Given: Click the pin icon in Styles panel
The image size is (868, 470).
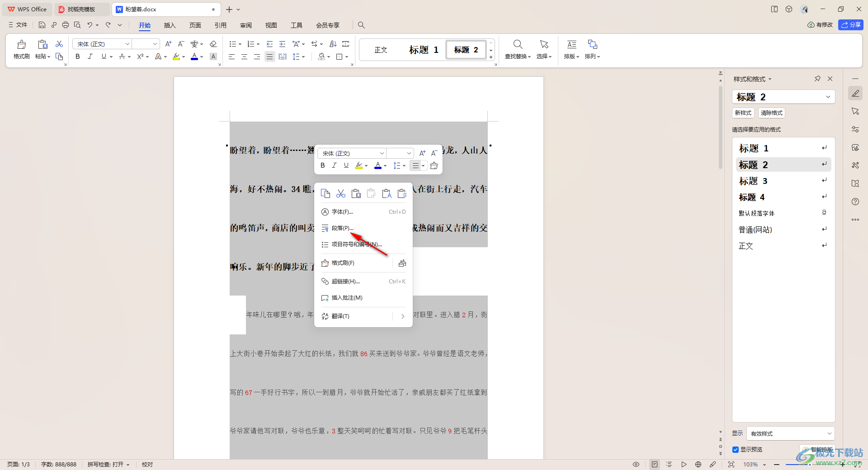Looking at the screenshot, I should [817, 79].
